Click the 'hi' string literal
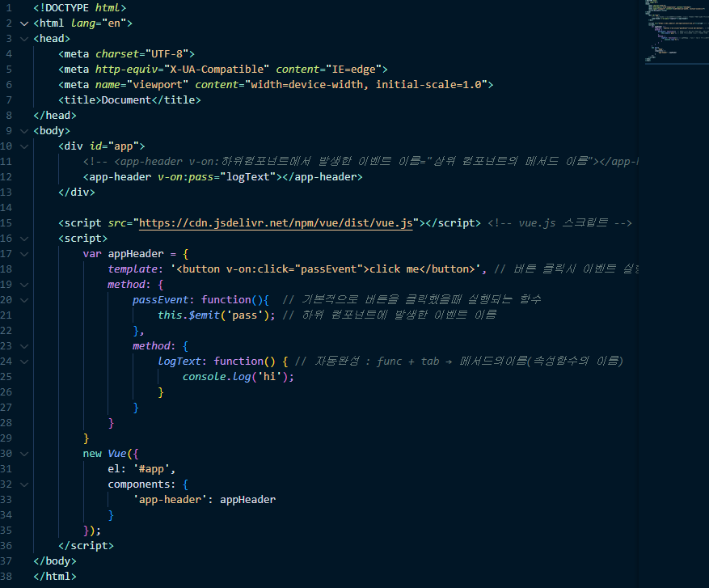Screen dimensions: 709x588 point(269,377)
